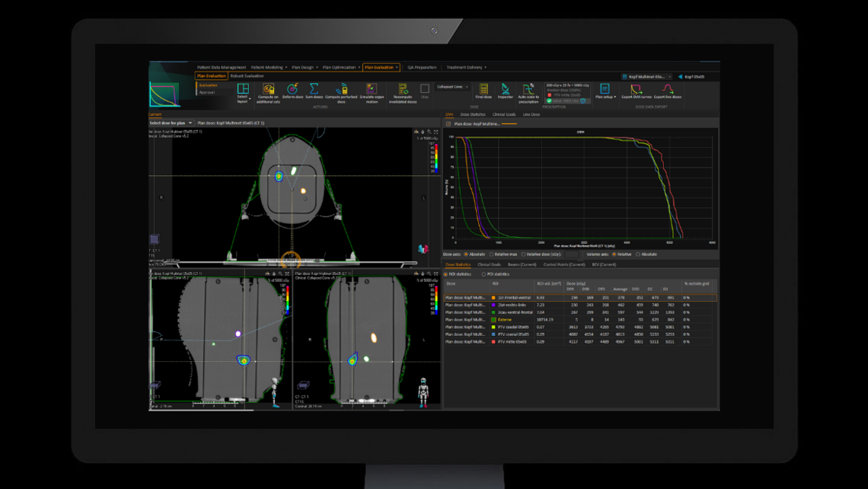This screenshot has width=868, height=489.
Task: Use Auto scale to prescription
Action: click(x=528, y=88)
